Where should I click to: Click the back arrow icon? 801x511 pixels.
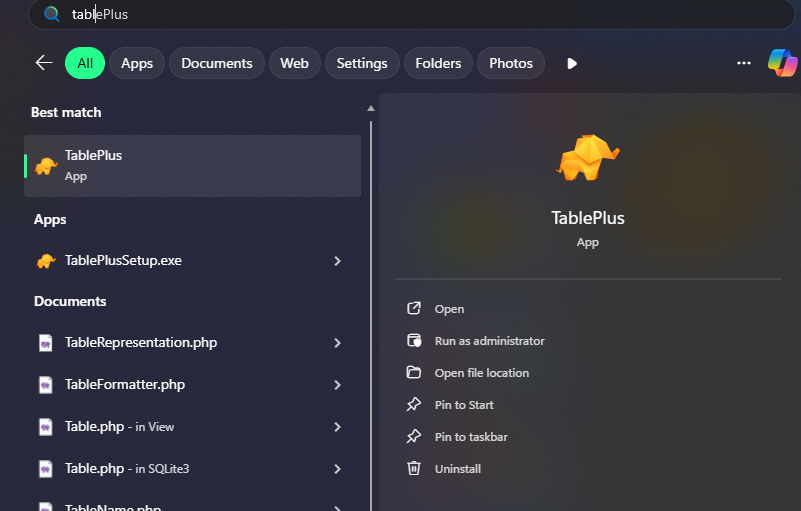[43, 63]
